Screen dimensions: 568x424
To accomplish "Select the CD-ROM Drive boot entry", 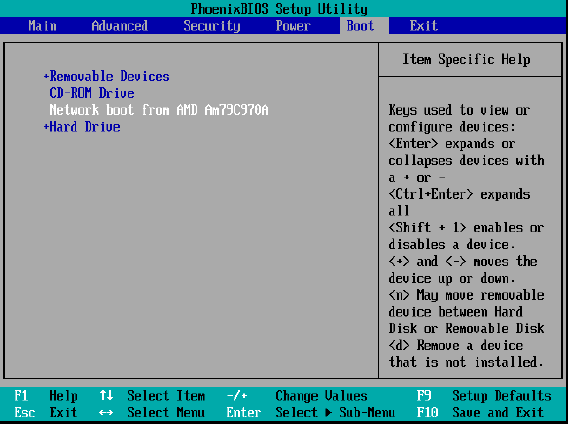I will click(92, 93).
